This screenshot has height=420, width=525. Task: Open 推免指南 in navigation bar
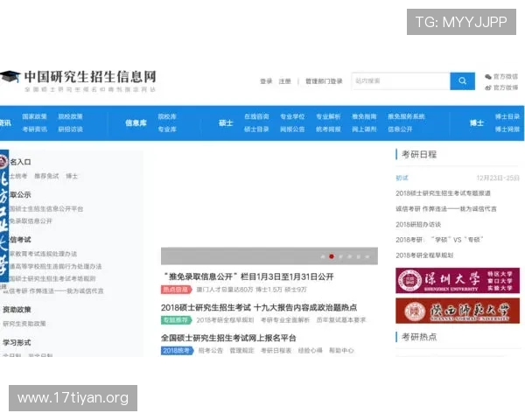364,116
